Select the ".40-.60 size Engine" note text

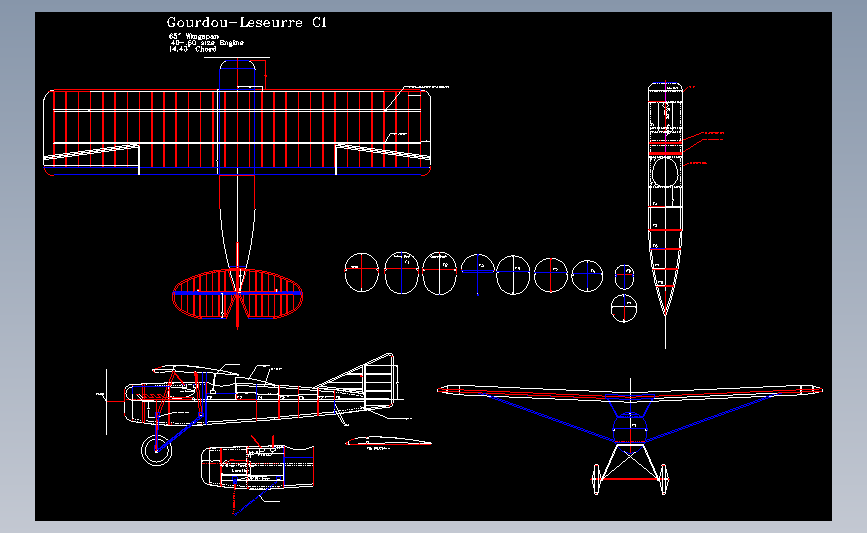(207, 43)
